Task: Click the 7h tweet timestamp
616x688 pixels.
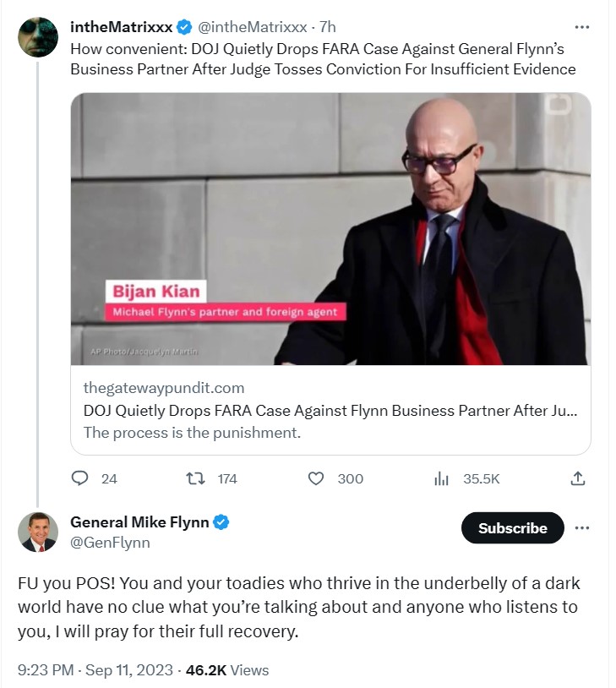Action: [327, 26]
